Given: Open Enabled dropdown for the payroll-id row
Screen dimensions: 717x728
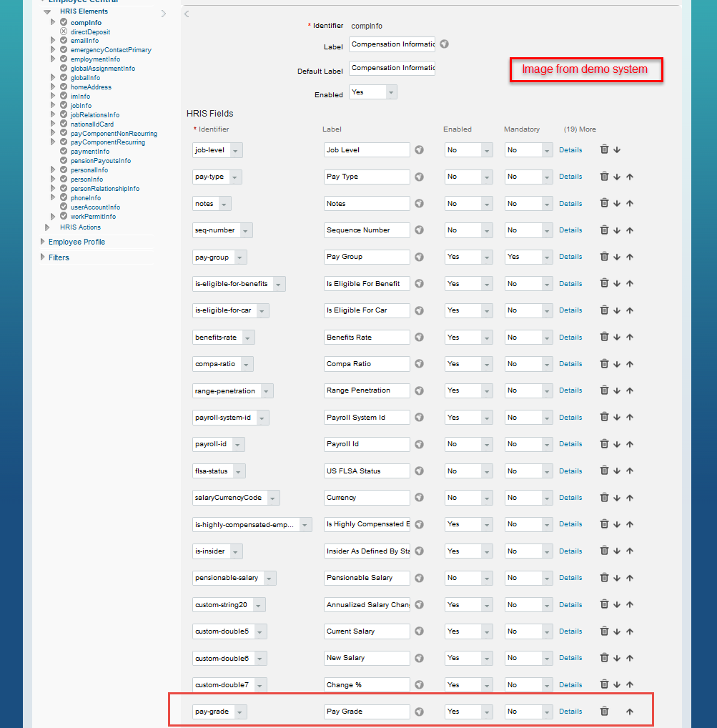Looking at the screenshot, I should click(468, 444).
